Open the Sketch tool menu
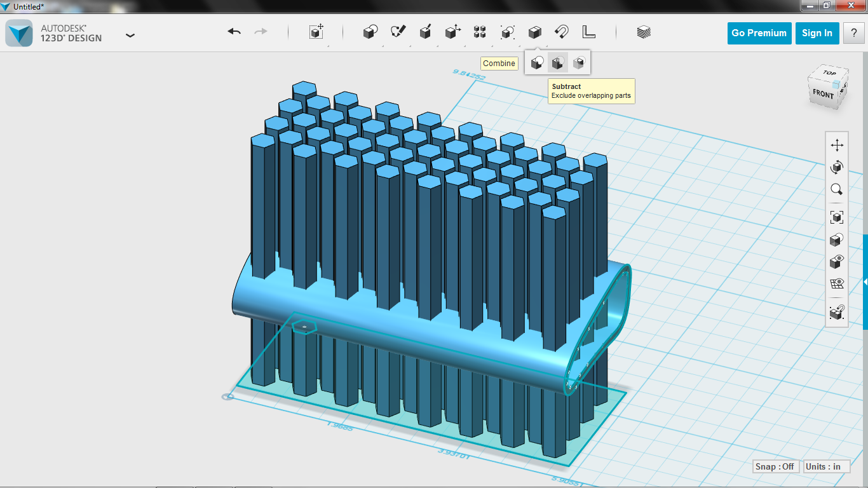 (x=398, y=32)
